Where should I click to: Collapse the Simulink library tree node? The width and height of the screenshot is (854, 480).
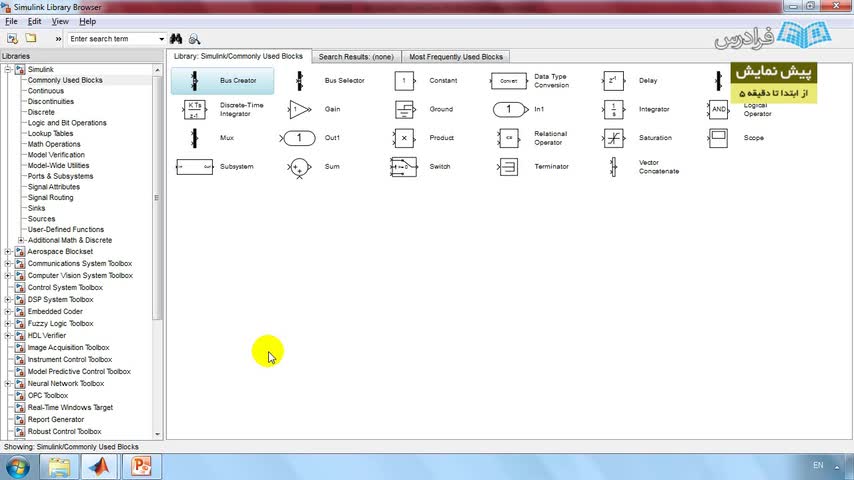tap(8, 69)
